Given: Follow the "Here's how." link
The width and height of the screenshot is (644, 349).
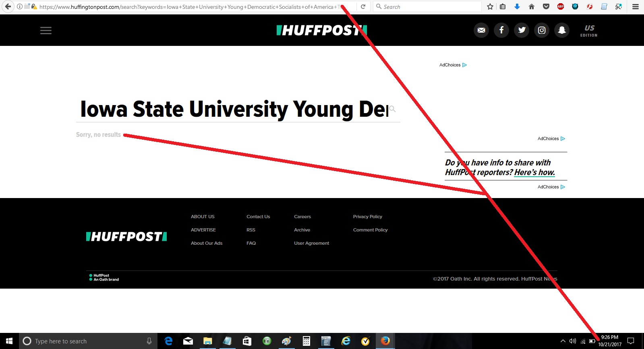Looking at the screenshot, I should [534, 172].
